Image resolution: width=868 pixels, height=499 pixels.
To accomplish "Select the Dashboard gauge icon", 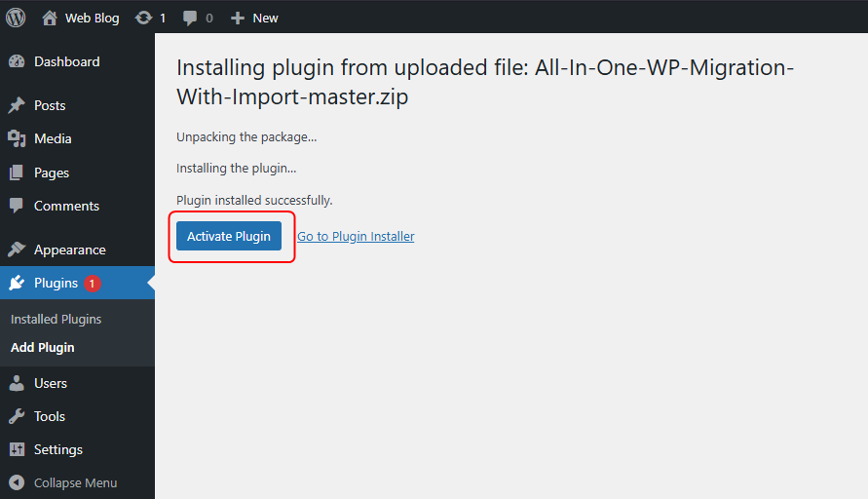I will pyautogui.click(x=17, y=62).
